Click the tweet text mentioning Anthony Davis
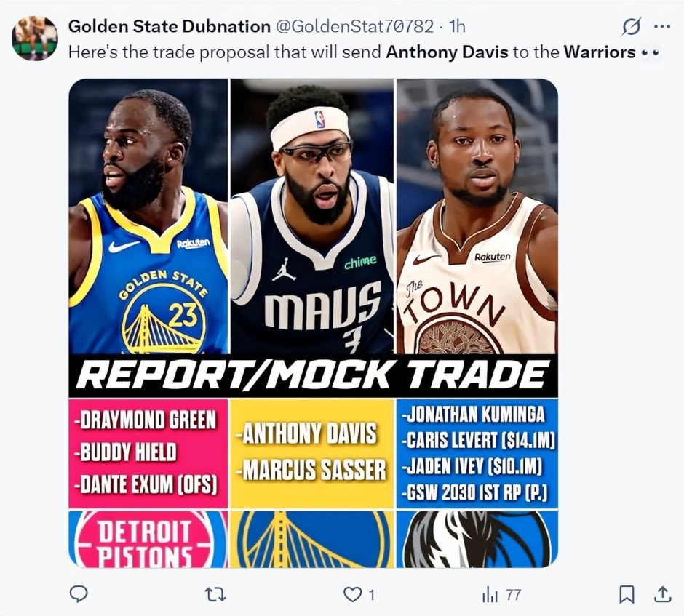 pyautogui.click(x=365, y=52)
